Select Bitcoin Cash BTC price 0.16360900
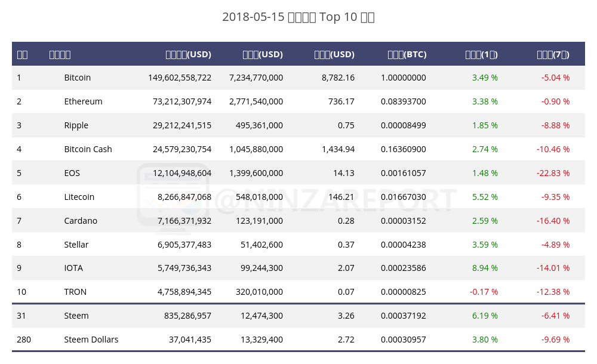 pyautogui.click(x=404, y=149)
